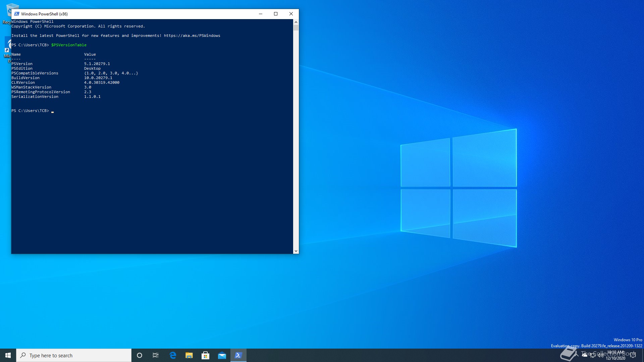
Task: Minimize the Windows PowerShell window
Action: coord(261,14)
